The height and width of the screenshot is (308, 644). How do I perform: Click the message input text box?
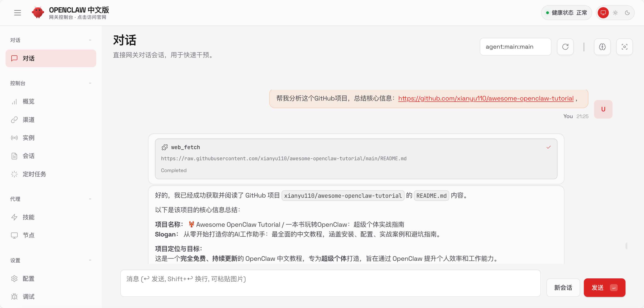click(330, 283)
